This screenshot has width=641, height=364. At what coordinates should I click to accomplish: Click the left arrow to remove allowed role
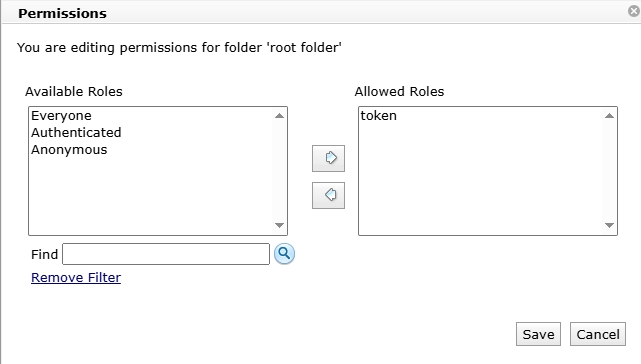(328, 195)
